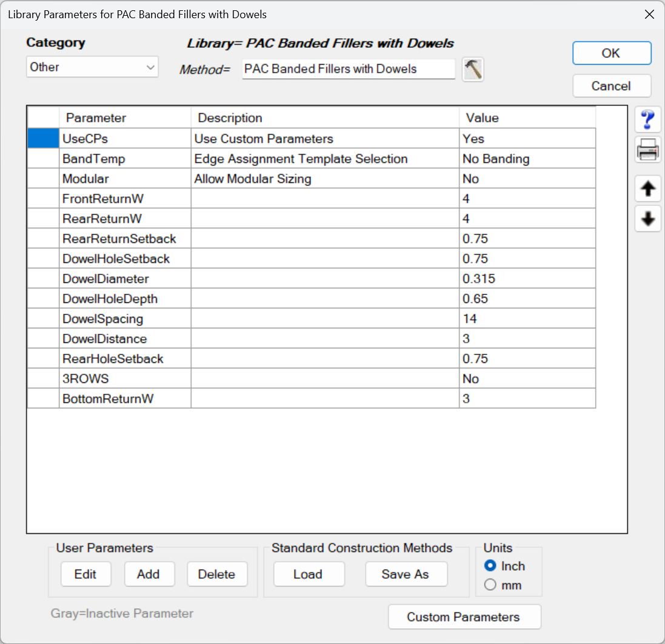665x644 pixels.
Task: Open help with the question mark icon
Action: (647, 120)
